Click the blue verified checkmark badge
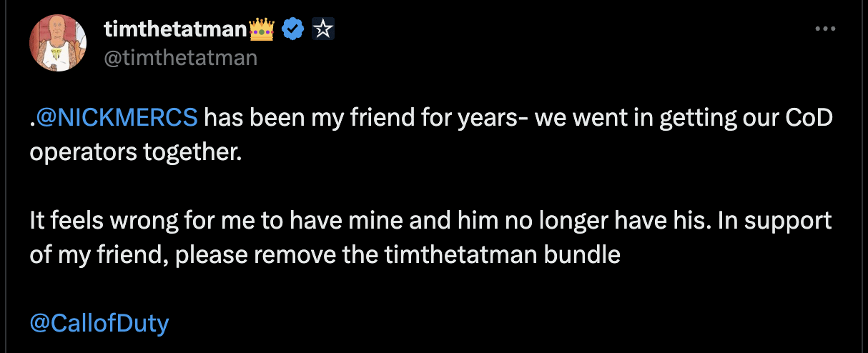This screenshot has height=353, width=868. point(294,29)
